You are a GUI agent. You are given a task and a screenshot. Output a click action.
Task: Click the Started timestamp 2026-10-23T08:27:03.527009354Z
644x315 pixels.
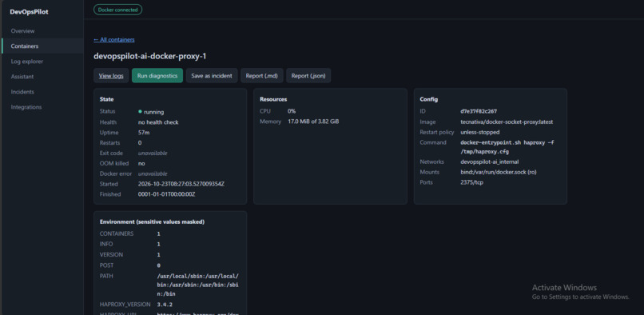pyautogui.click(x=181, y=184)
